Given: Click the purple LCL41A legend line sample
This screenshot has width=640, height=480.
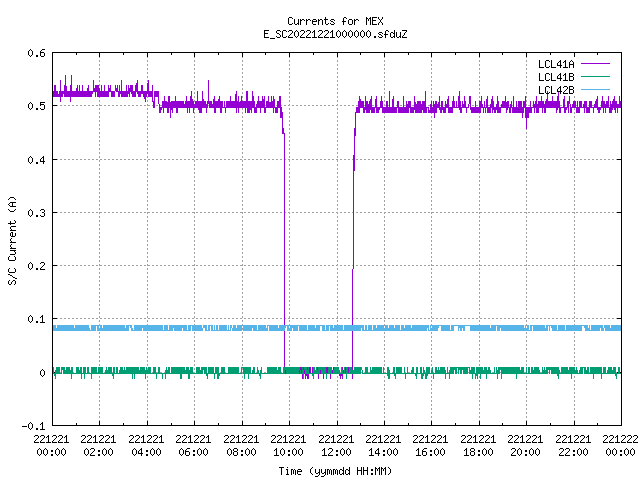Looking at the screenshot, I should tap(595, 64).
